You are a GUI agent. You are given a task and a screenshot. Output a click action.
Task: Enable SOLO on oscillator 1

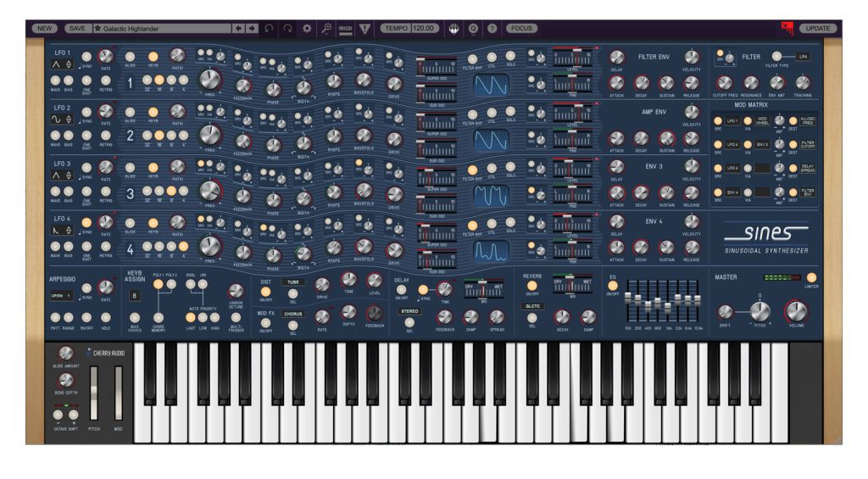tap(510, 56)
